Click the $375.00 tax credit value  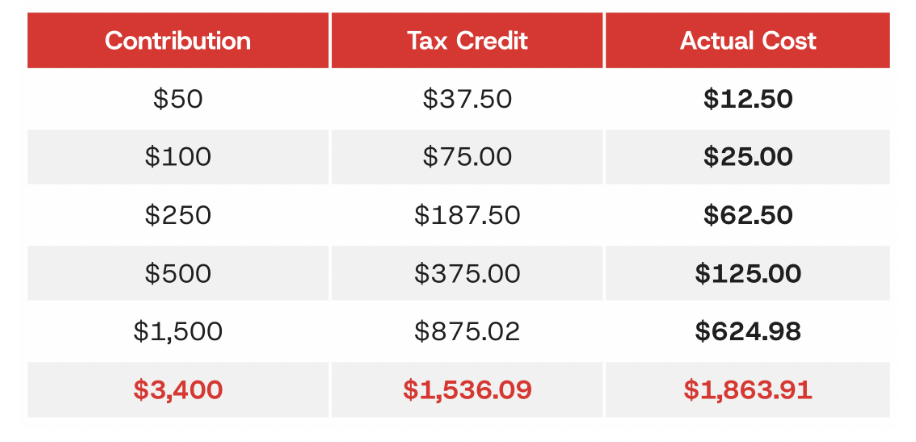coord(467,273)
